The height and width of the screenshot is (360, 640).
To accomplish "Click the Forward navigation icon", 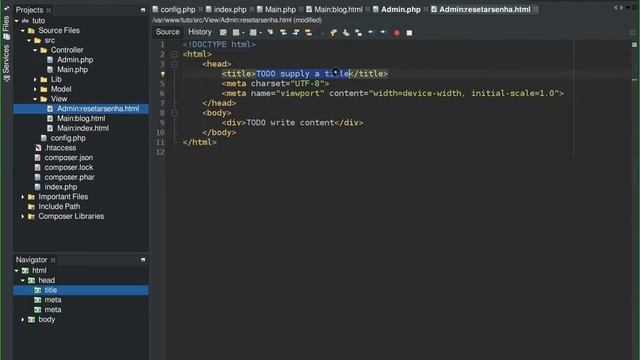I will coord(253,32).
